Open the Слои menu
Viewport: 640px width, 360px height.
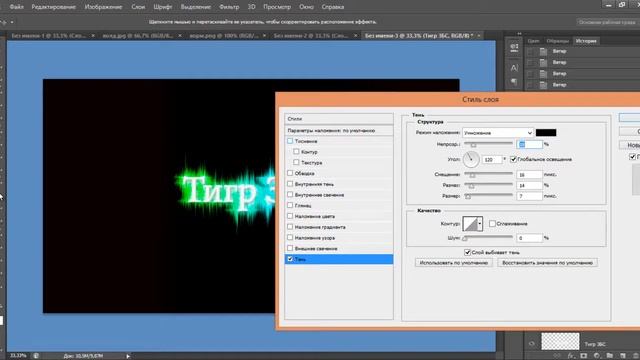[x=138, y=7]
